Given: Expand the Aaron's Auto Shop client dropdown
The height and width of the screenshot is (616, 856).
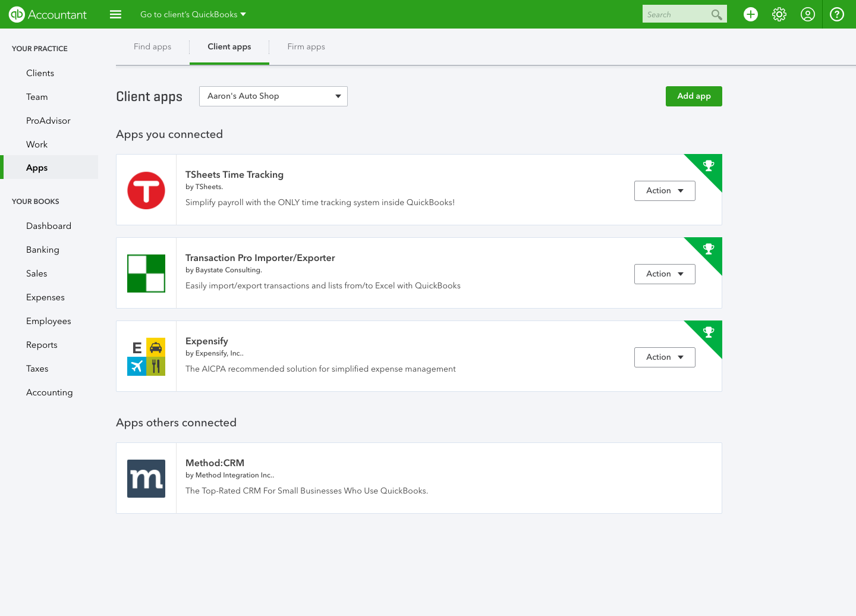Looking at the screenshot, I should click(x=273, y=96).
